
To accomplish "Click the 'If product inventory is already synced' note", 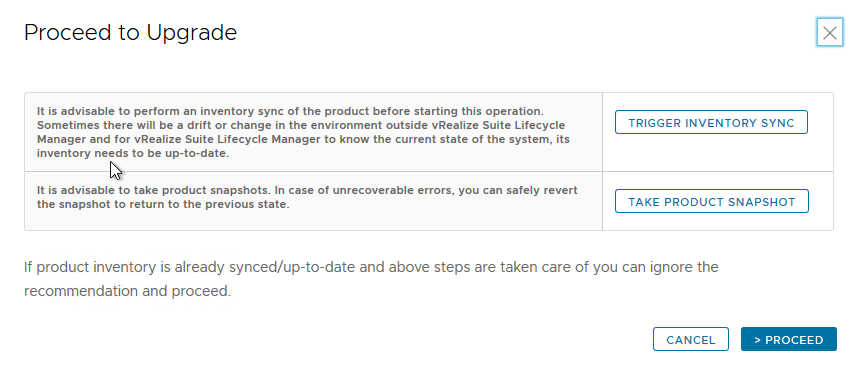I will coord(371,279).
